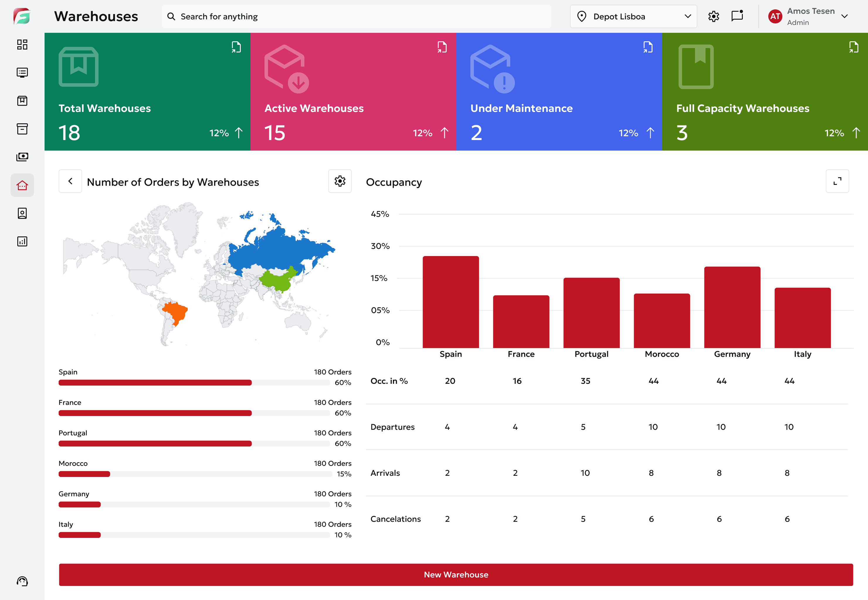Go back using orders panel chevron
This screenshot has width=868, height=600.
click(70, 181)
